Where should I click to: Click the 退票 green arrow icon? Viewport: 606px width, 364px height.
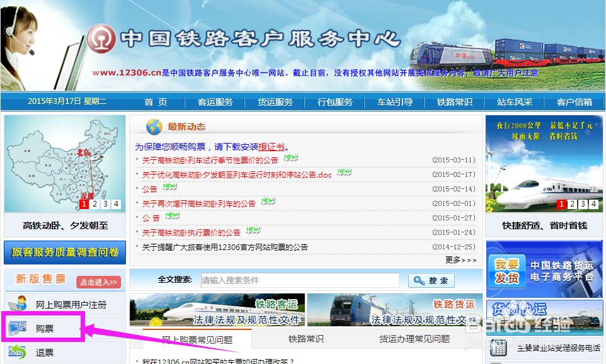[x=17, y=351]
